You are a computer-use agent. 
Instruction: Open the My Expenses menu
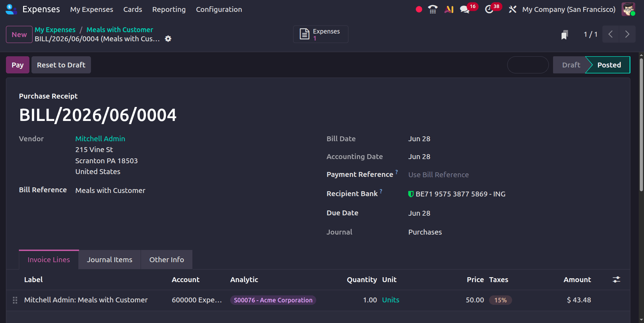[92, 9]
